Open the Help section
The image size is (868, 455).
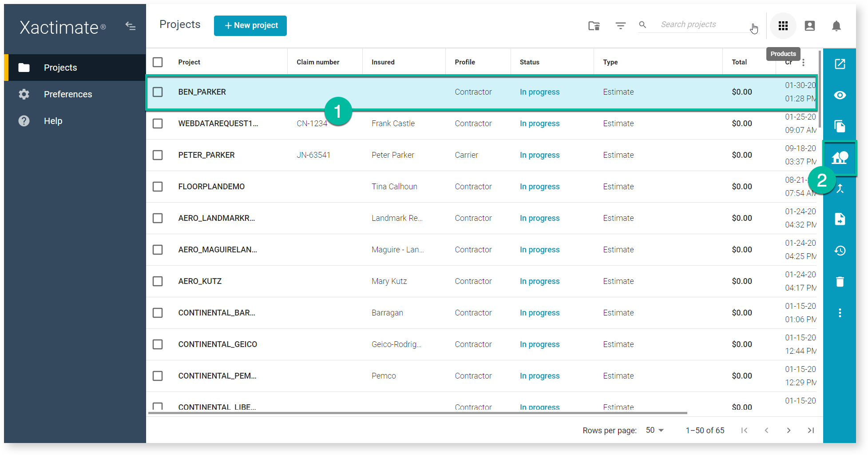pyautogui.click(x=53, y=121)
